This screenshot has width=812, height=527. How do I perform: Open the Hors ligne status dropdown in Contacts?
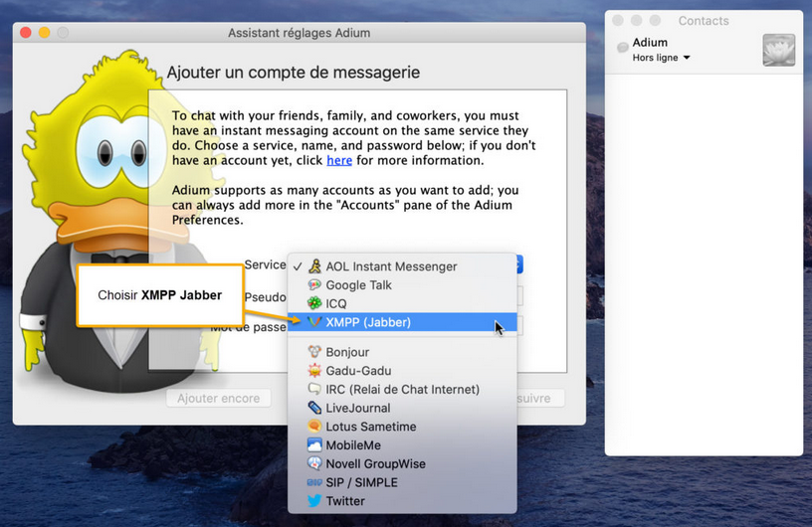[x=662, y=58]
